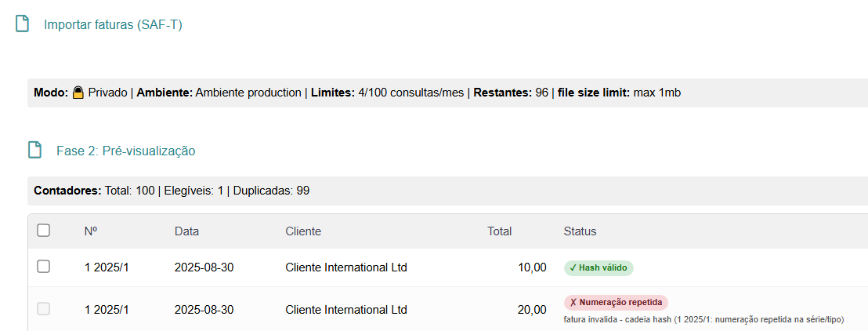This screenshot has height=331, width=868.
Task: Click the red Numeração repetida badge
Action: tap(616, 302)
